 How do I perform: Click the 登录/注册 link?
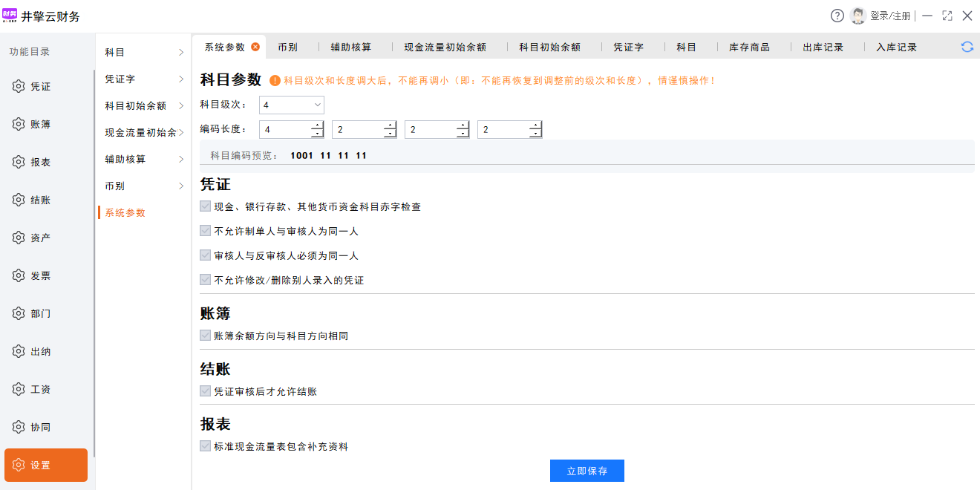coord(889,16)
